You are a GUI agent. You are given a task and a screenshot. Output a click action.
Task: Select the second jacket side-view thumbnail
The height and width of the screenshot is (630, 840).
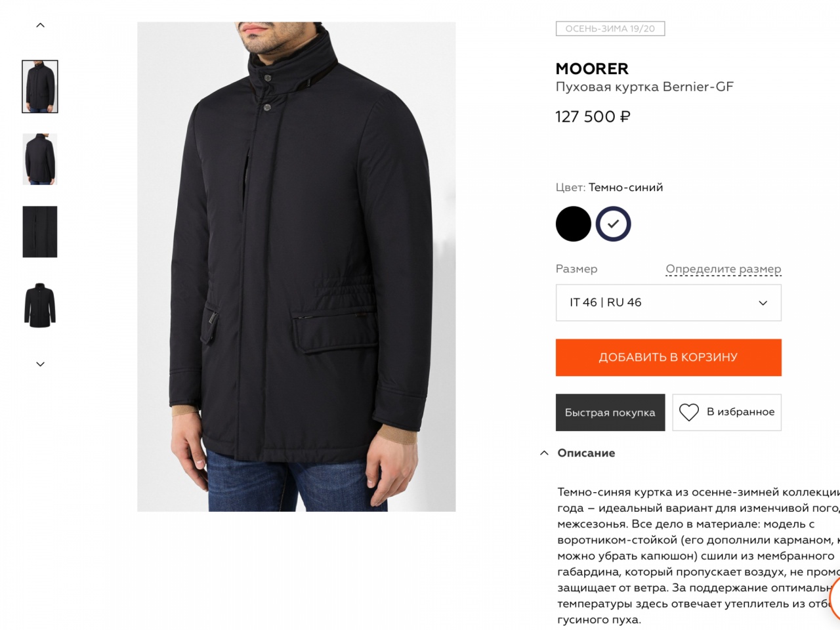40,159
